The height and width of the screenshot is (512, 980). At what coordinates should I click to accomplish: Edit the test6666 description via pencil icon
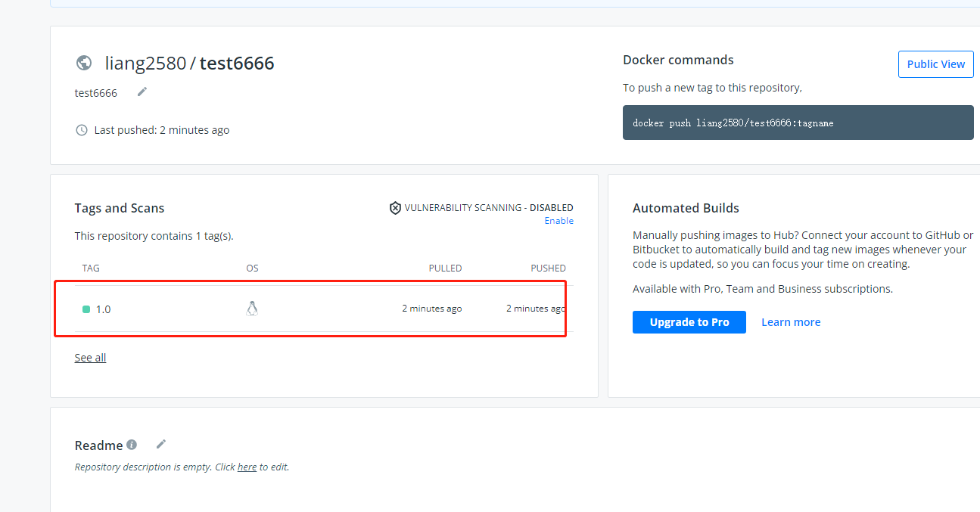(x=142, y=92)
